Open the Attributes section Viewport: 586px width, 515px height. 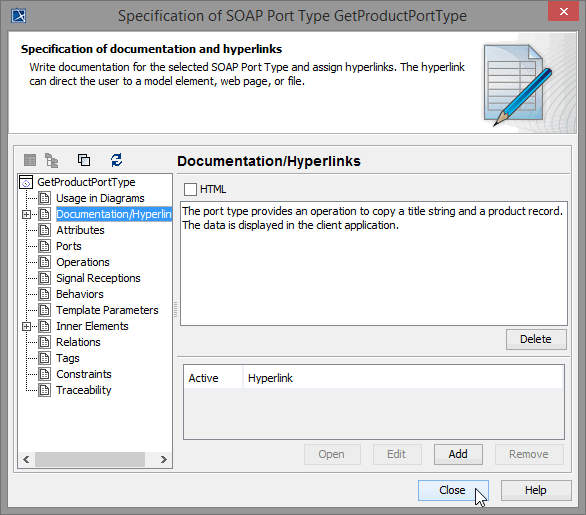click(x=80, y=230)
